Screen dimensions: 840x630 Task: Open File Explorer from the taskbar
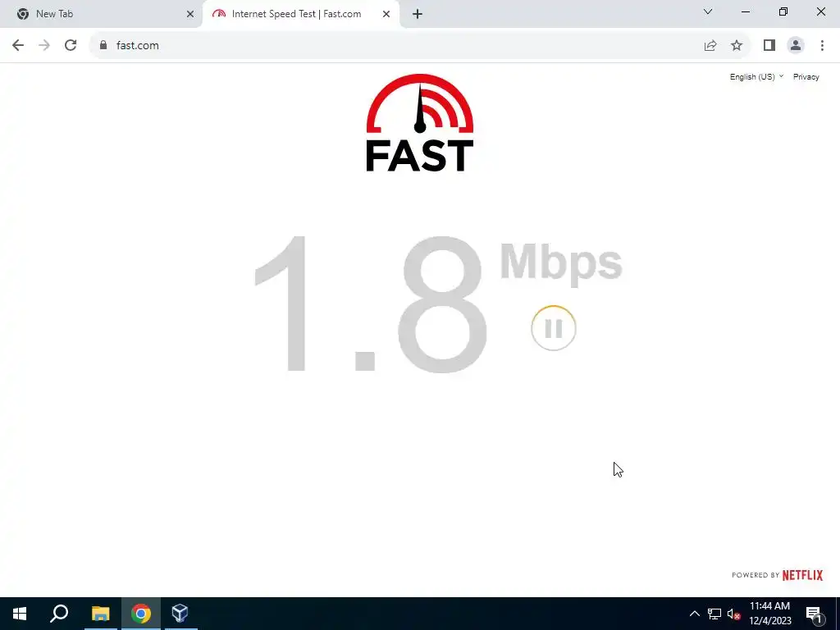point(100,614)
